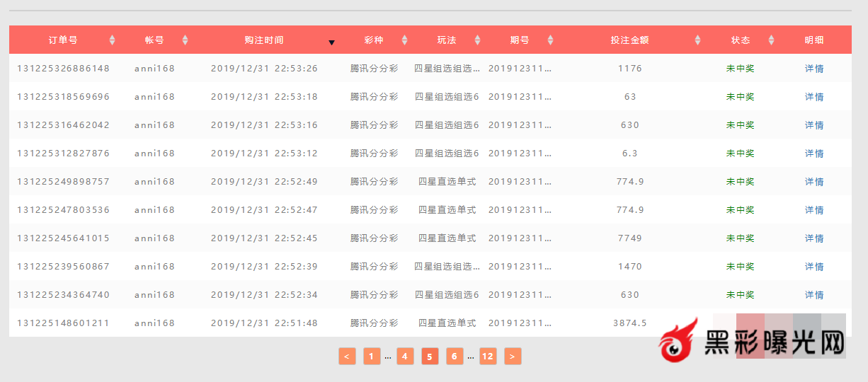Sort by 投注金额 using arrow icon

tap(697, 40)
